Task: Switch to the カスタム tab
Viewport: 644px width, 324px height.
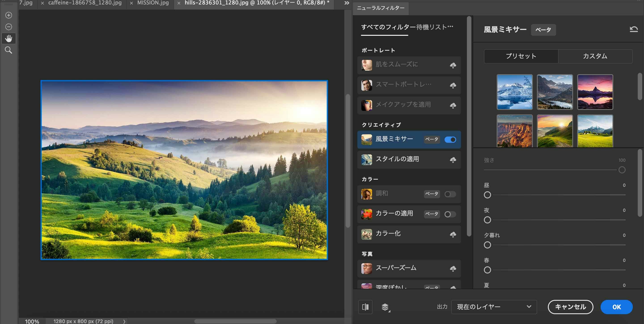Action: (595, 56)
